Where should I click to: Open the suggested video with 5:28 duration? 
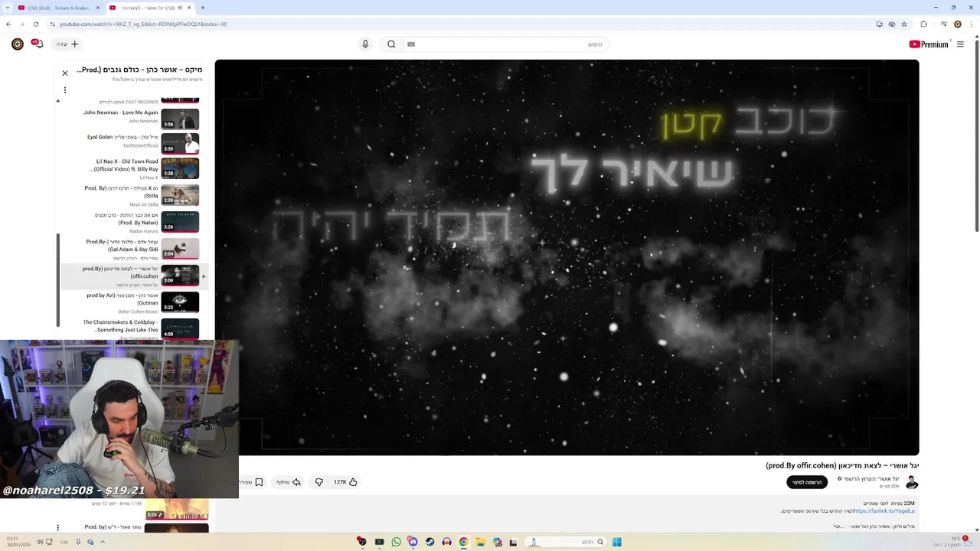click(176, 509)
